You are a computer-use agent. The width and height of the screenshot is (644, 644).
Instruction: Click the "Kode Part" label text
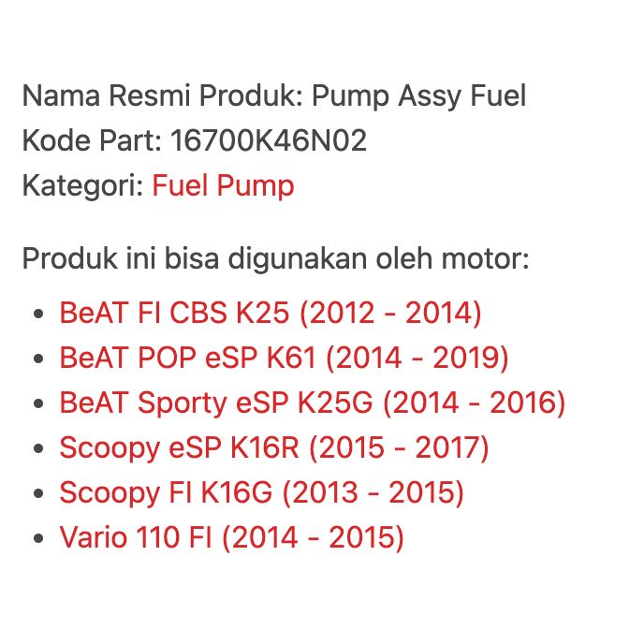[92, 140]
